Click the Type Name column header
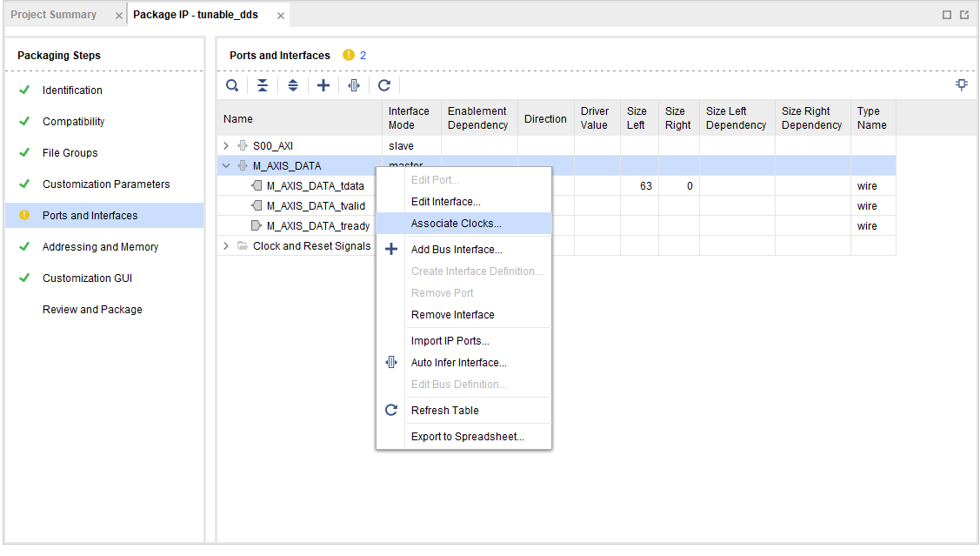The width and height of the screenshot is (980, 556). pyautogui.click(x=873, y=118)
